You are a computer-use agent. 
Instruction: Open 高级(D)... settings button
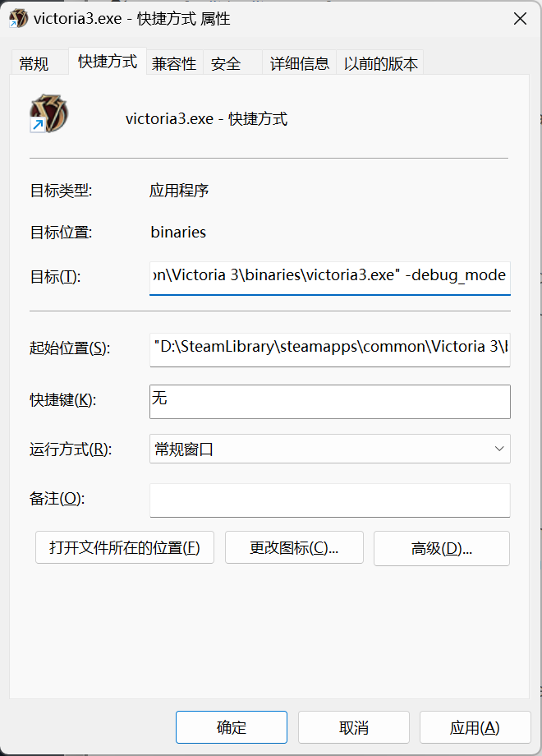coord(442,548)
